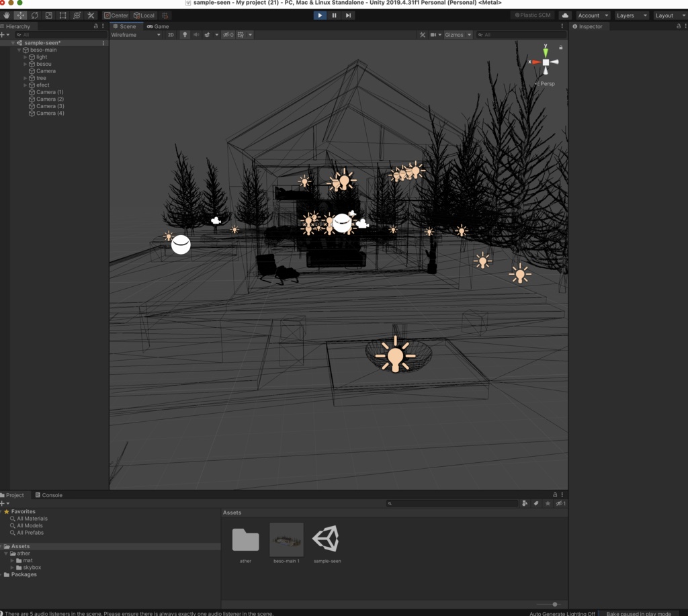Open the Account menu in the toolbar

(591, 15)
